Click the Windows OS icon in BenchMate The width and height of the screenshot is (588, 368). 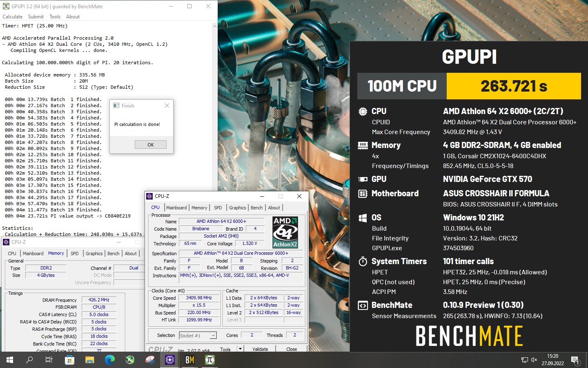tap(363, 218)
